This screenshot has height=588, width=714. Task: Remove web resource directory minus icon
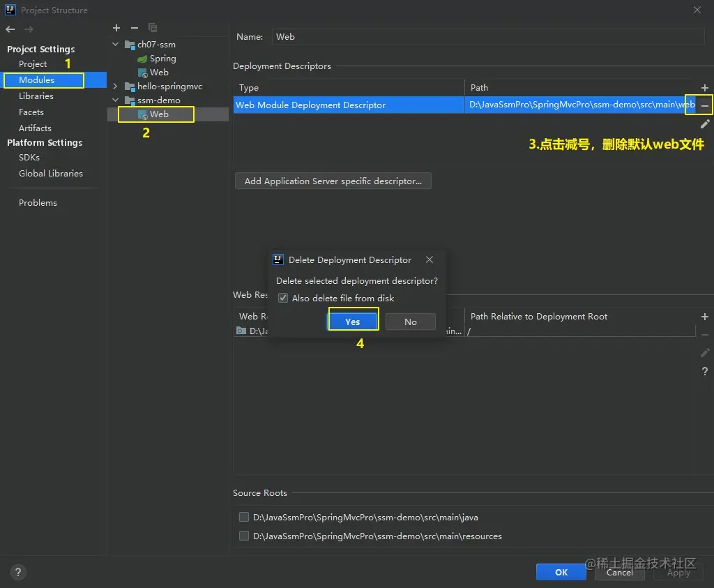coord(704,335)
